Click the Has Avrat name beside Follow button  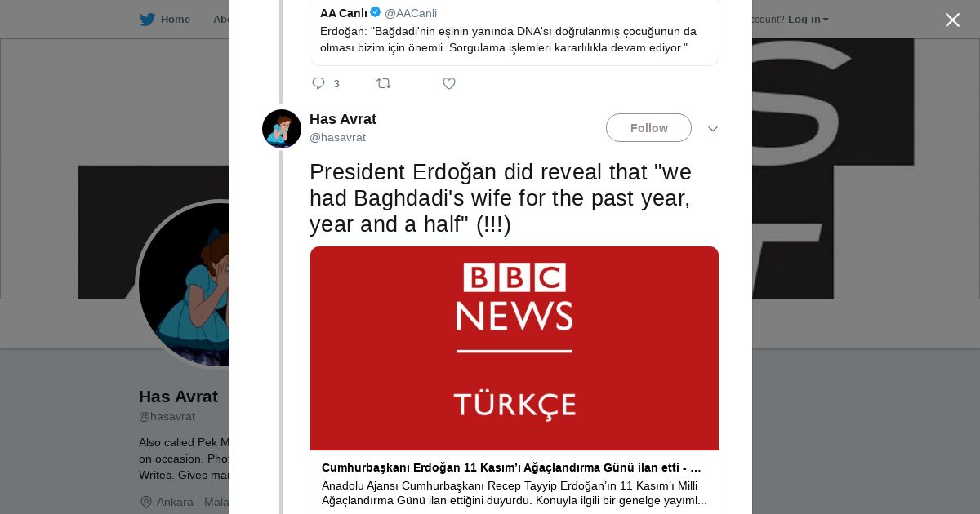click(x=343, y=119)
